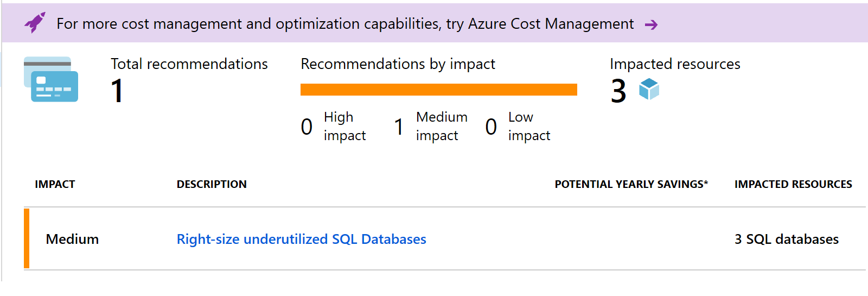Image resolution: width=868 pixels, height=296 pixels.
Task: Click the purple rocket icon in banner
Action: (35, 23)
